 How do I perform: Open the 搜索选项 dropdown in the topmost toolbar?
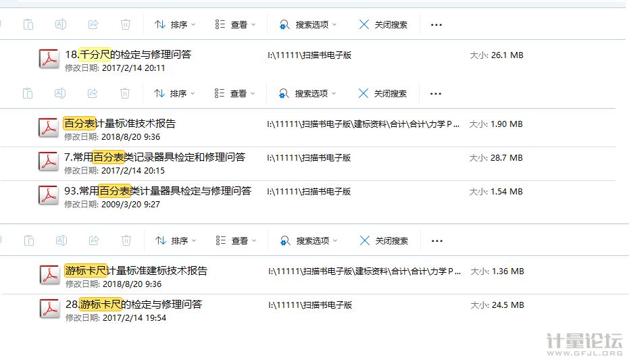pyautogui.click(x=308, y=25)
